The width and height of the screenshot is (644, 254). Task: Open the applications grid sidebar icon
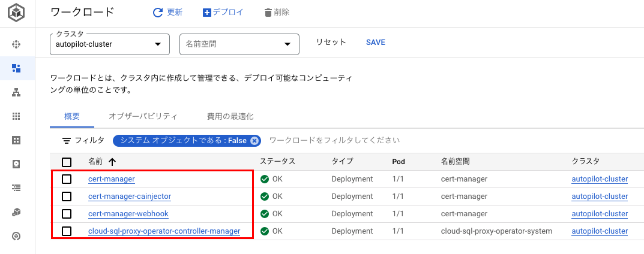[x=16, y=116]
